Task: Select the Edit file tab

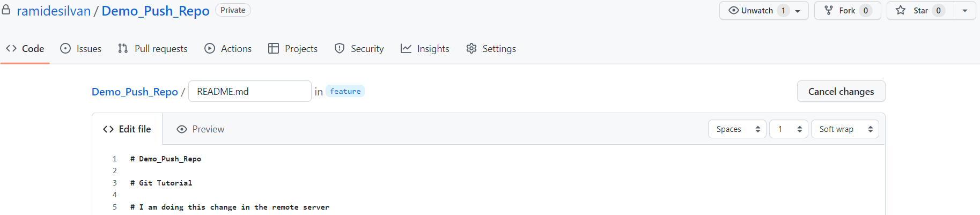Action: pyautogui.click(x=127, y=129)
